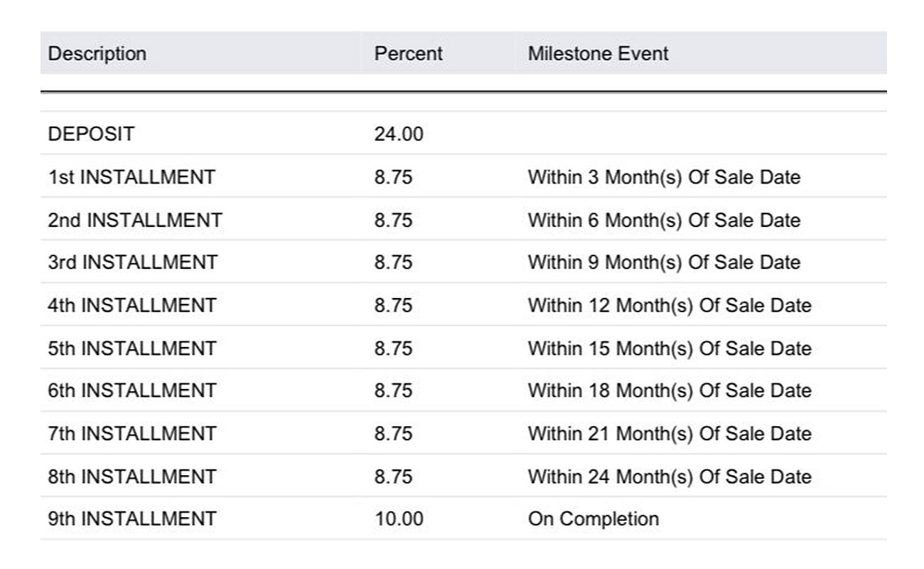The height and width of the screenshot is (569, 924).
Task: Click "Within 9 Month(s) Of Sale Date"
Action: click(664, 262)
